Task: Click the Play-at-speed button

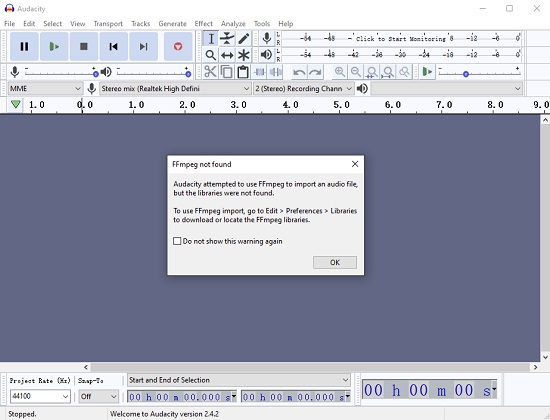Action: pyautogui.click(x=427, y=72)
